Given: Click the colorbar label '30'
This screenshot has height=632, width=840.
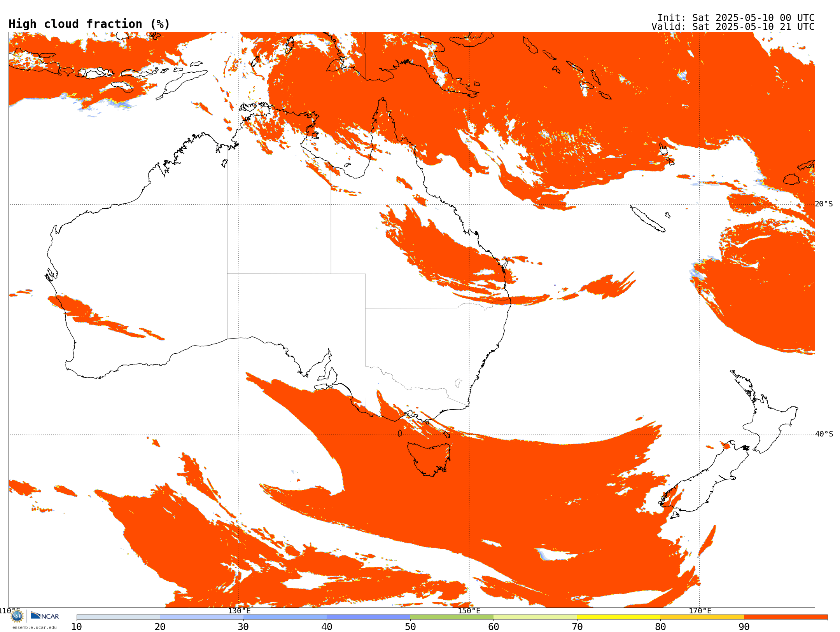Looking at the screenshot, I should point(243,627).
